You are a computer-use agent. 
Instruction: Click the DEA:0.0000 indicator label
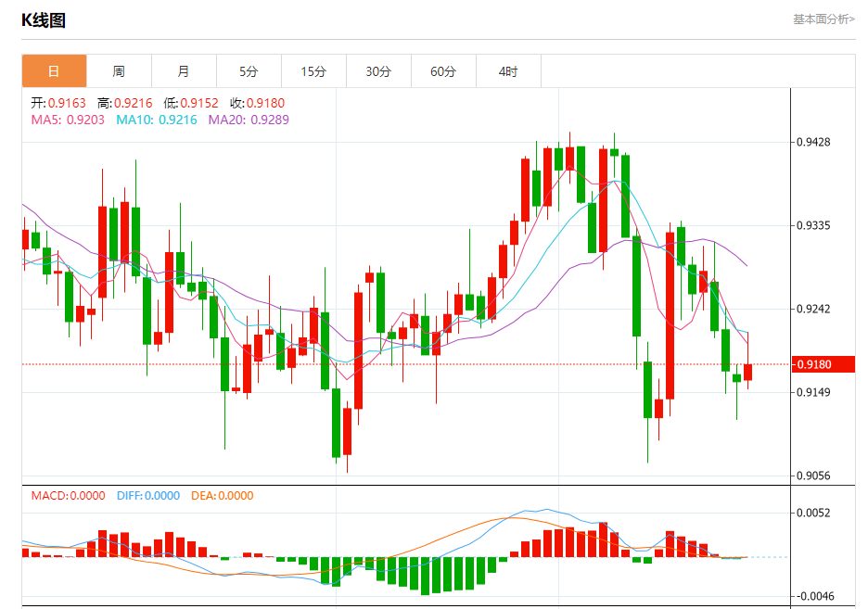(222, 496)
